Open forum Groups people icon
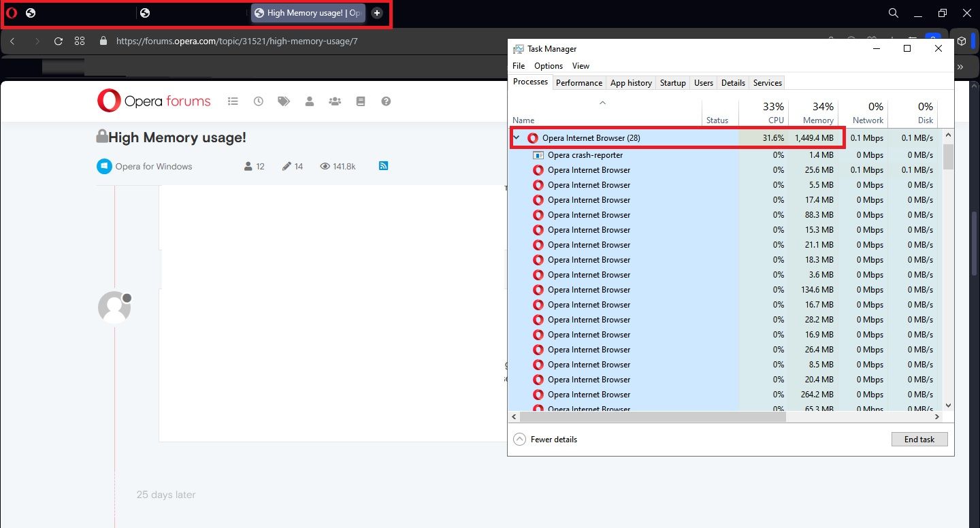The image size is (980, 528). pos(335,101)
